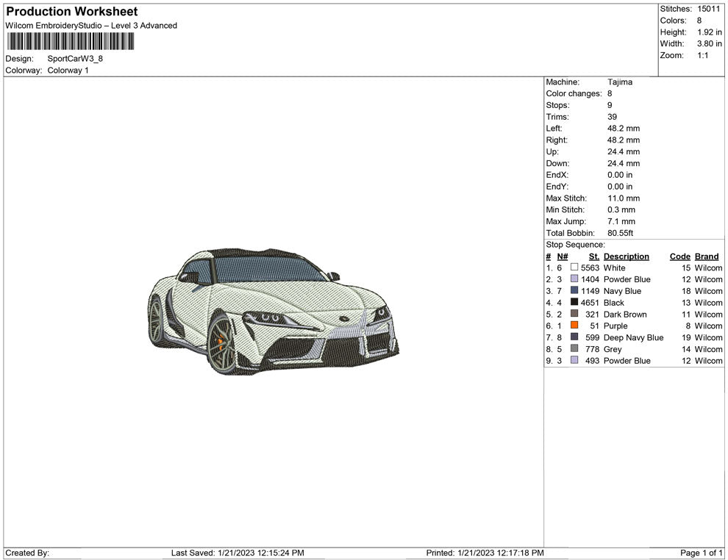This screenshot has width=728, height=560.
Task: Click the White color swatch in stop sequence
Action: [574, 268]
